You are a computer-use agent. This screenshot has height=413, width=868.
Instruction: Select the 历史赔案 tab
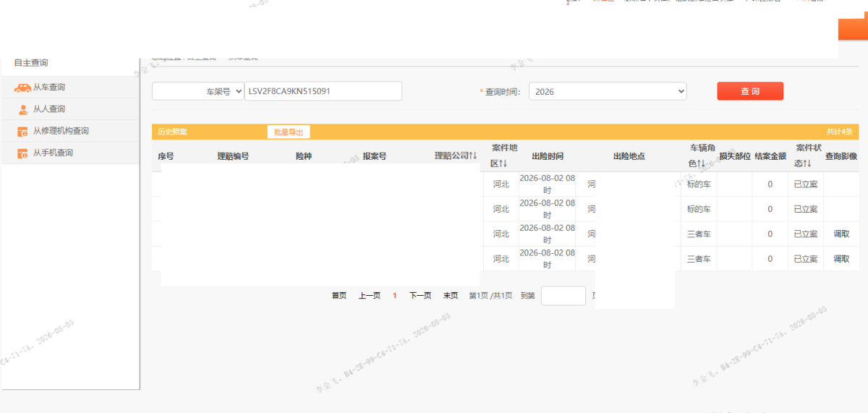[173, 132]
